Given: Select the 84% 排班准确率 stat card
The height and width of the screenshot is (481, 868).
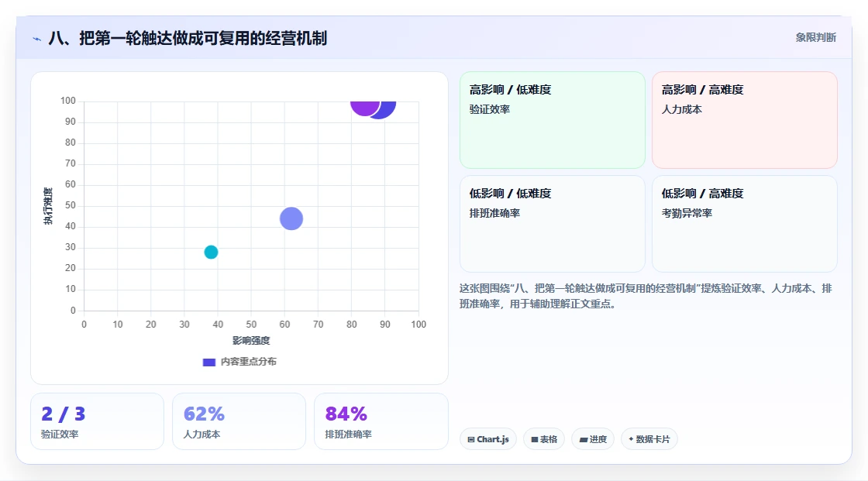Looking at the screenshot, I should (381, 421).
